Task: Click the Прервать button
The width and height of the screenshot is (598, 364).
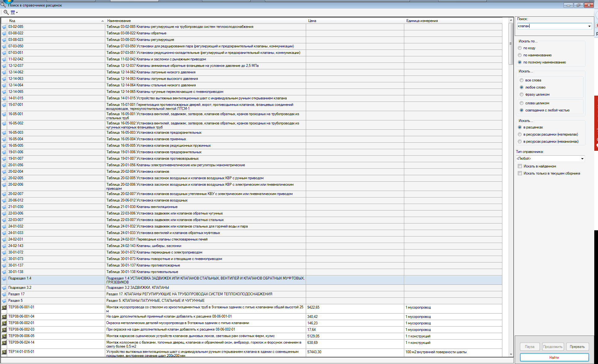Action: tap(577, 347)
